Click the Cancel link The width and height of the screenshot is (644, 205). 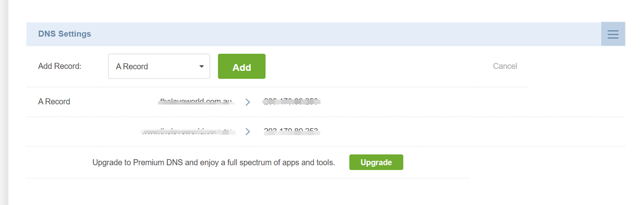tap(505, 66)
